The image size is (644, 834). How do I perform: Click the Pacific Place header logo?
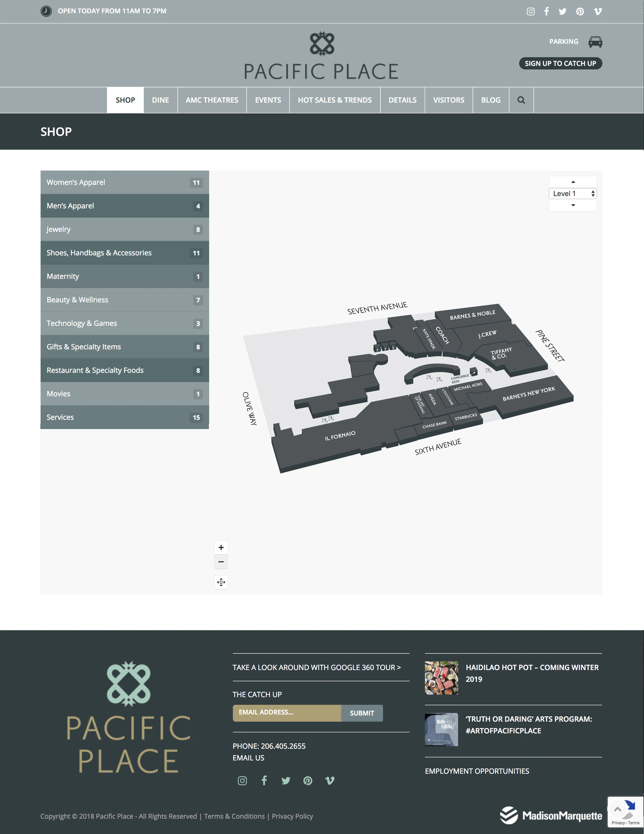point(322,55)
